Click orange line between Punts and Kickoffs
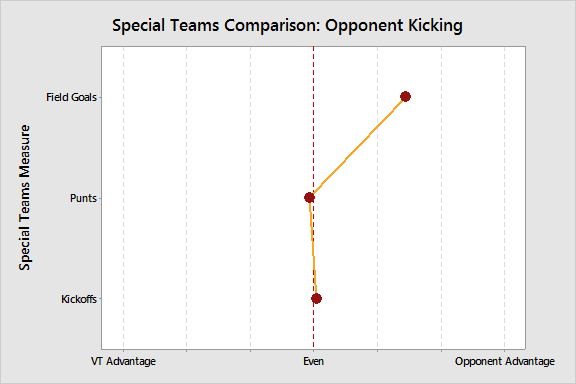This screenshot has height=384, width=576. pos(313,248)
